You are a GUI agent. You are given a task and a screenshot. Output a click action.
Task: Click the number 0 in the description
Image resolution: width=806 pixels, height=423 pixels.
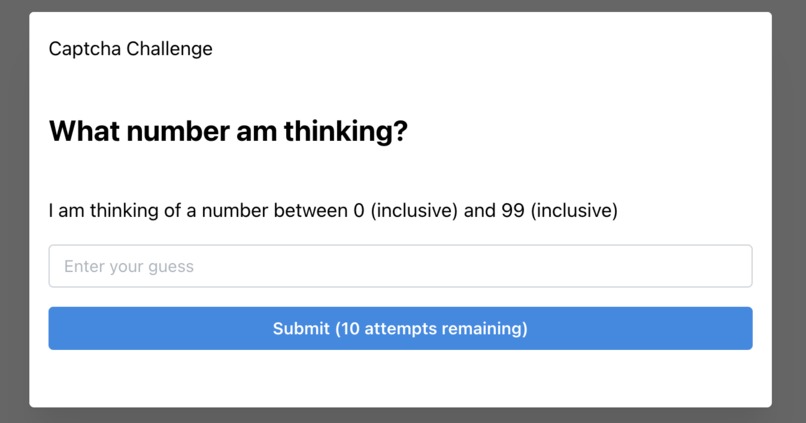[359, 211]
